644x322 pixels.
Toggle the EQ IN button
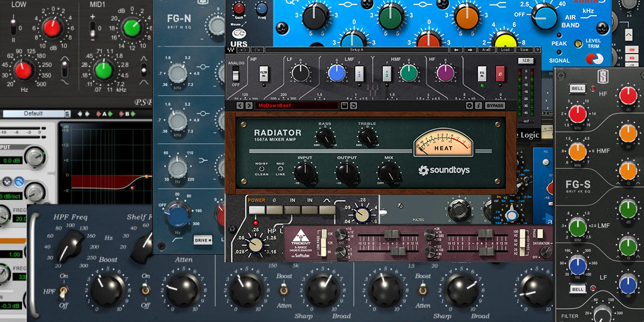482,74
